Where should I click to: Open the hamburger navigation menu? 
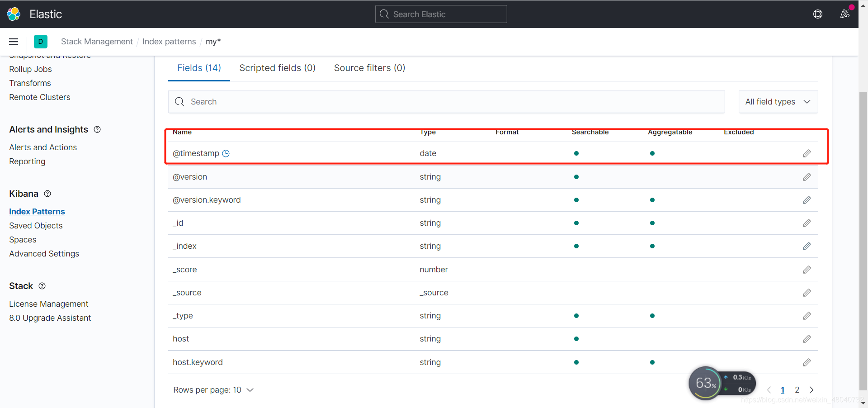14,42
